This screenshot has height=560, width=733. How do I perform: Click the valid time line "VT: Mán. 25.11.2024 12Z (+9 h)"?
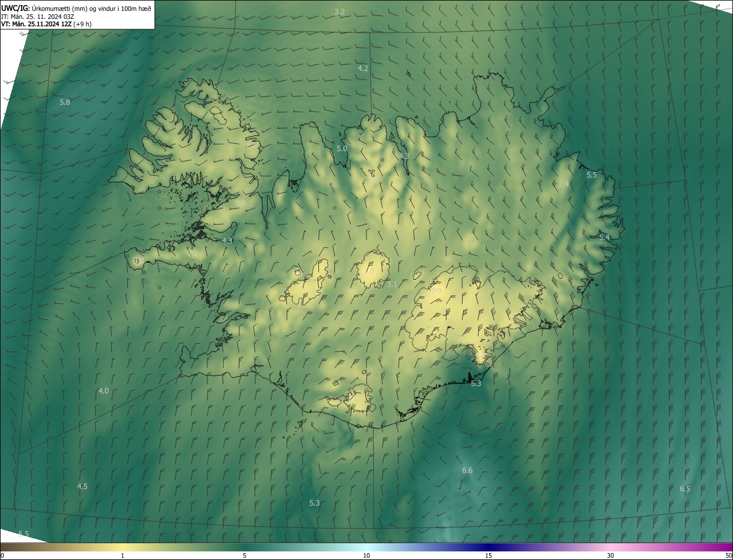(46, 24)
